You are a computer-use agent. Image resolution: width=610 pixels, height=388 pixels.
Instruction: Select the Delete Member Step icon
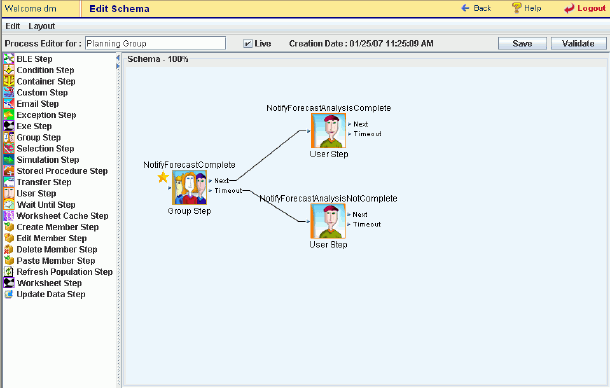(x=9, y=249)
